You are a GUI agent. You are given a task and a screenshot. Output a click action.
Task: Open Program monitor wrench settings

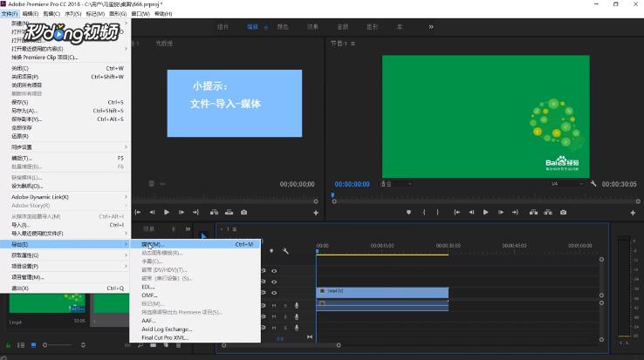593,184
